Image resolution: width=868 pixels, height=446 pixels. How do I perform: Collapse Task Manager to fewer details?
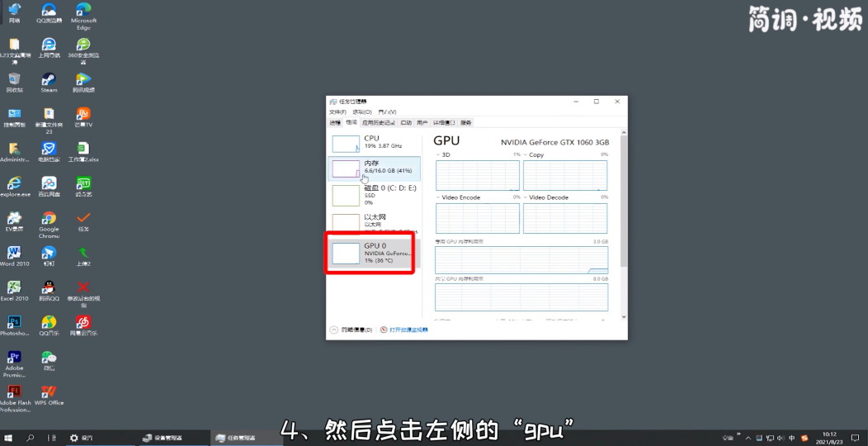351,330
